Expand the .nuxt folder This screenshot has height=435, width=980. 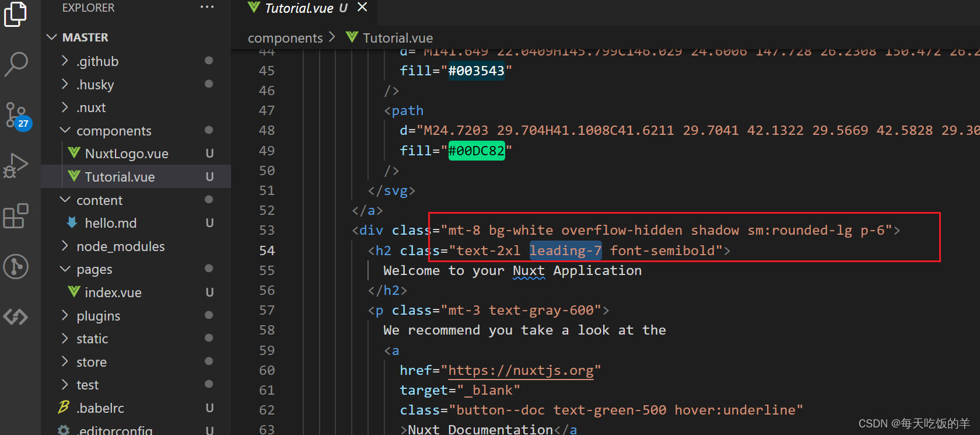(65, 107)
